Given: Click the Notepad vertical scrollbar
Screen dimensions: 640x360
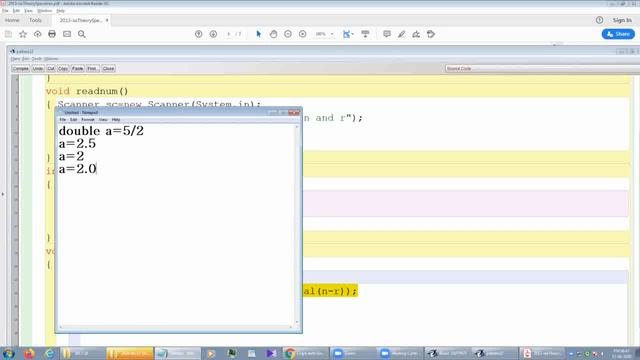Looking at the screenshot, I should 297,224.
